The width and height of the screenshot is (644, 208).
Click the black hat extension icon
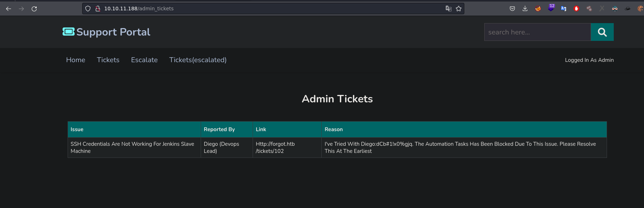click(x=628, y=9)
